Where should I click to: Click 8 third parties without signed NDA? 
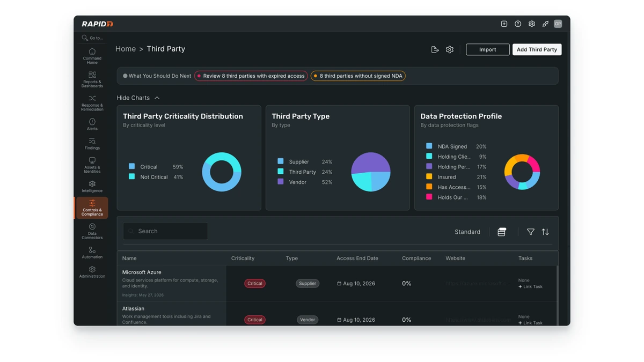coord(358,76)
